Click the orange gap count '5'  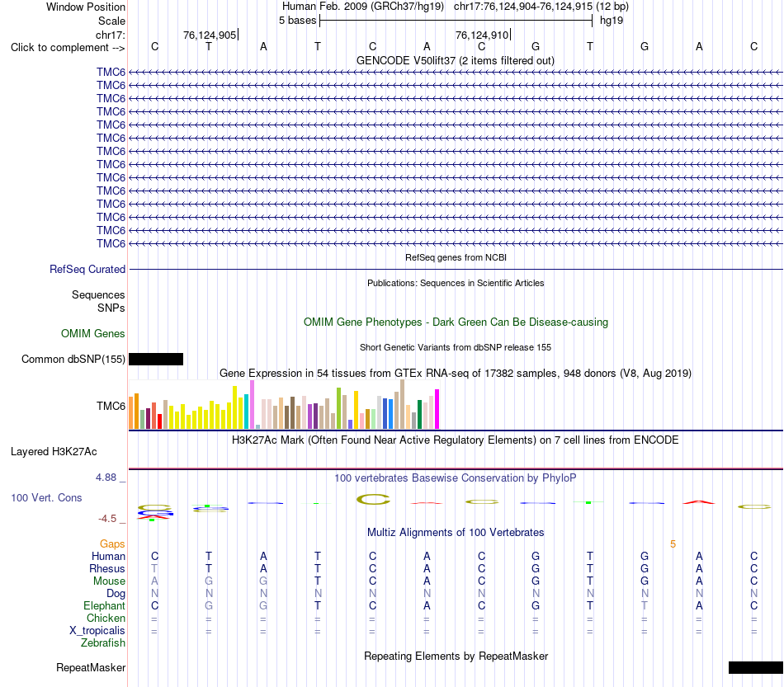673,543
